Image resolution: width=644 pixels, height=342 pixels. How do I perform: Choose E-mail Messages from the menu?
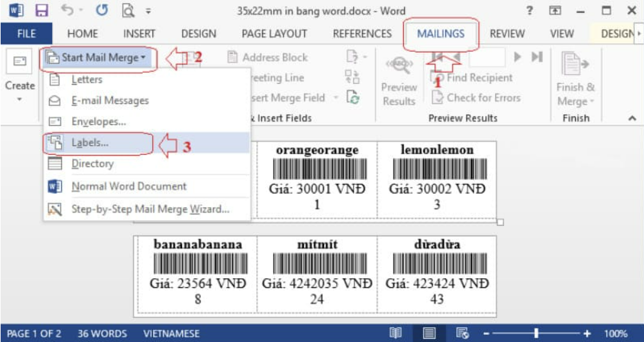point(147,101)
